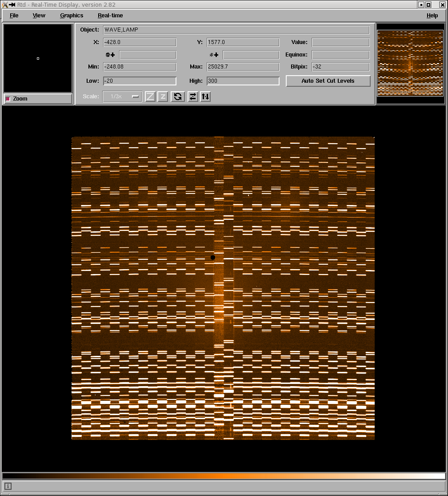This screenshot has height=496, width=448.
Task: Click the rotate image icon
Action: coord(178,97)
